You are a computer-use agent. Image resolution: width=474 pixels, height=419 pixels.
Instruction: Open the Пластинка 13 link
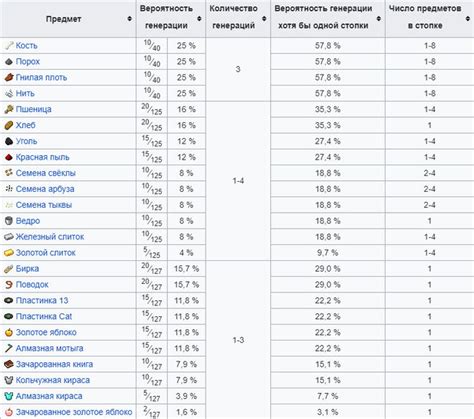point(42,300)
